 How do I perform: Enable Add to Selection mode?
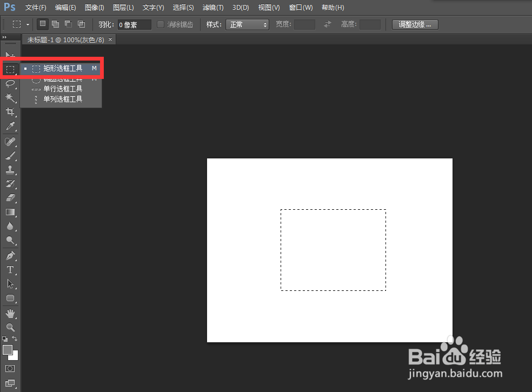[x=55, y=24]
